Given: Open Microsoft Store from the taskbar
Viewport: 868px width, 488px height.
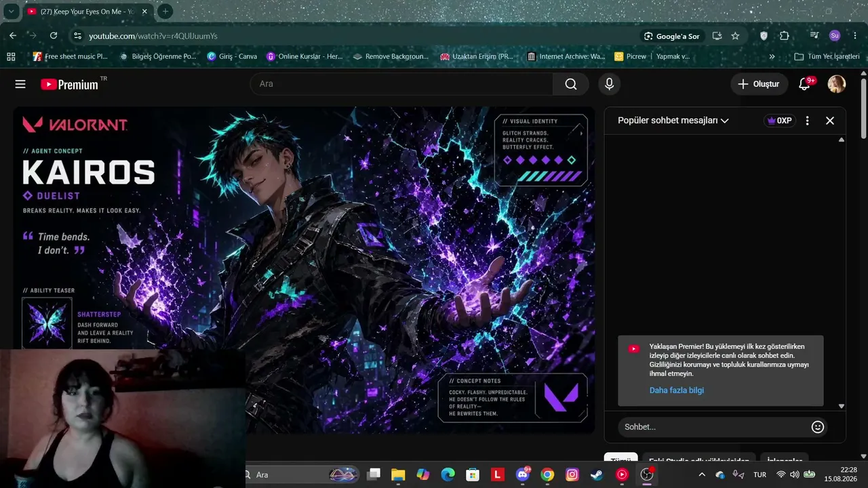Looking at the screenshot, I should (x=473, y=475).
